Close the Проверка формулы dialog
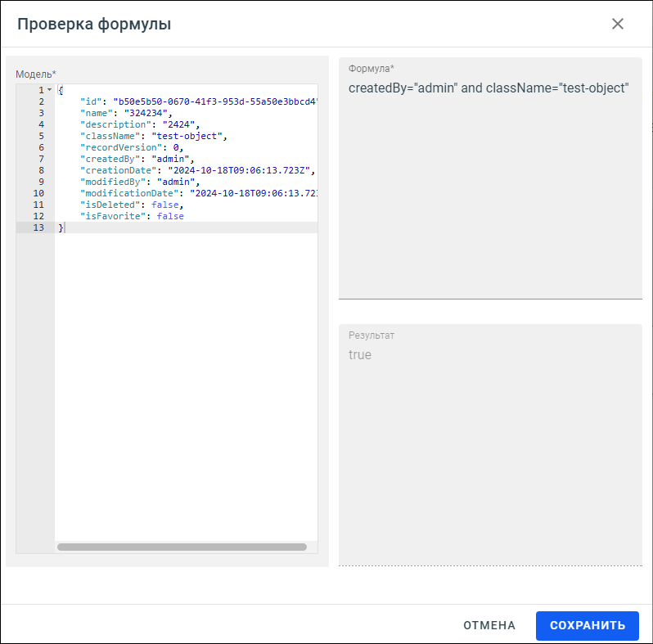 click(x=617, y=24)
